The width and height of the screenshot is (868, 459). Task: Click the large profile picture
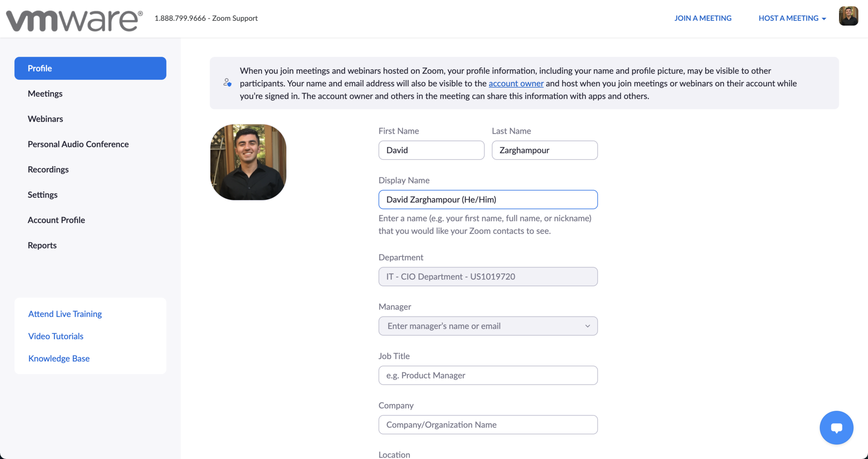coord(248,162)
